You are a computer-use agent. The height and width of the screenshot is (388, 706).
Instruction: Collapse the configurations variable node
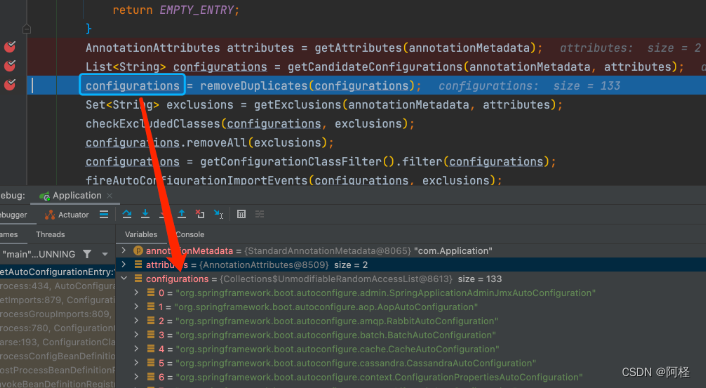[x=124, y=279]
